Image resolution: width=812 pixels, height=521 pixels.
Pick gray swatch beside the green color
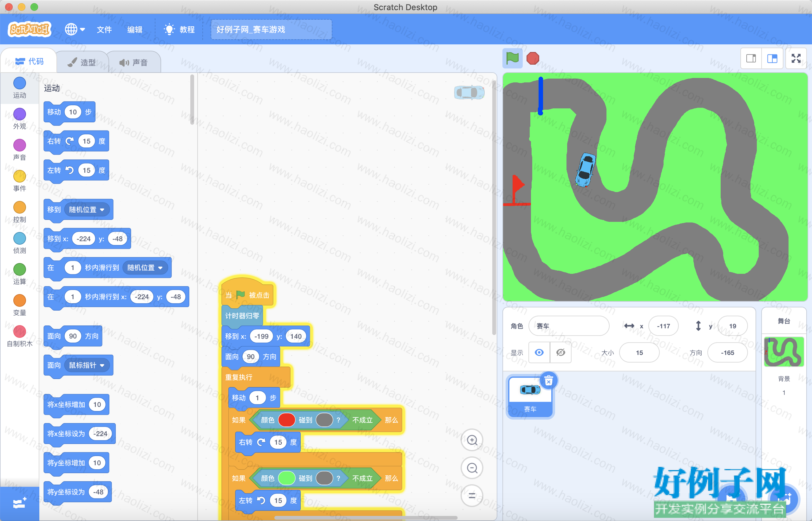324,478
